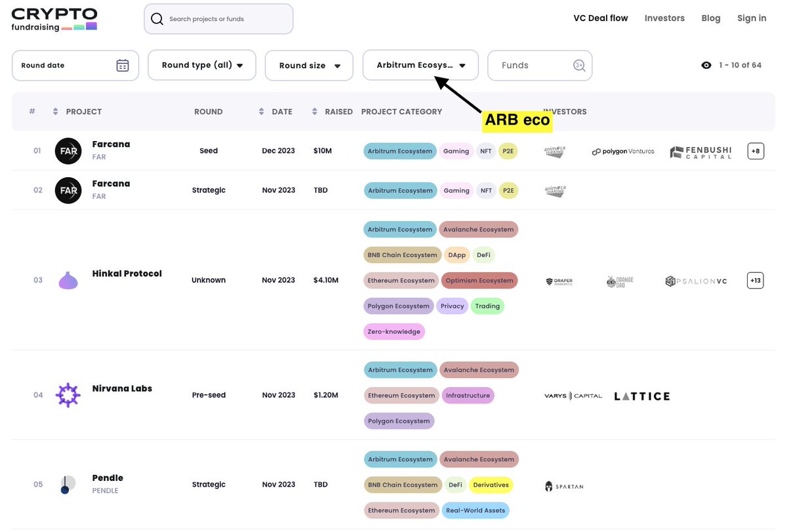Open the Arbitrum Ecosystem category dropdown

click(x=420, y=66)
